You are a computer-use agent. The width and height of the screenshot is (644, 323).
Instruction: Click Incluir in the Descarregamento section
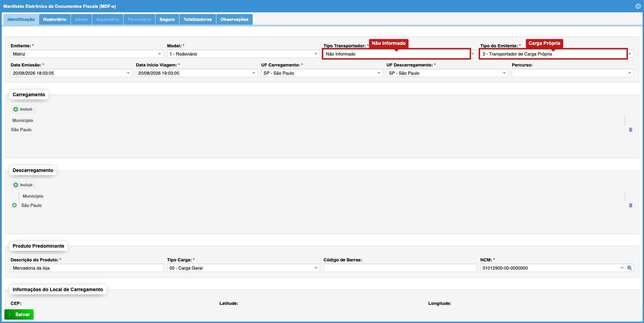click(23, 185)
